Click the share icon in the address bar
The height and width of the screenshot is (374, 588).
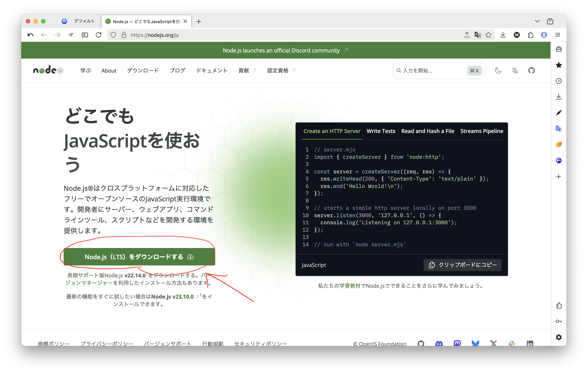click(x=467, y=35)
